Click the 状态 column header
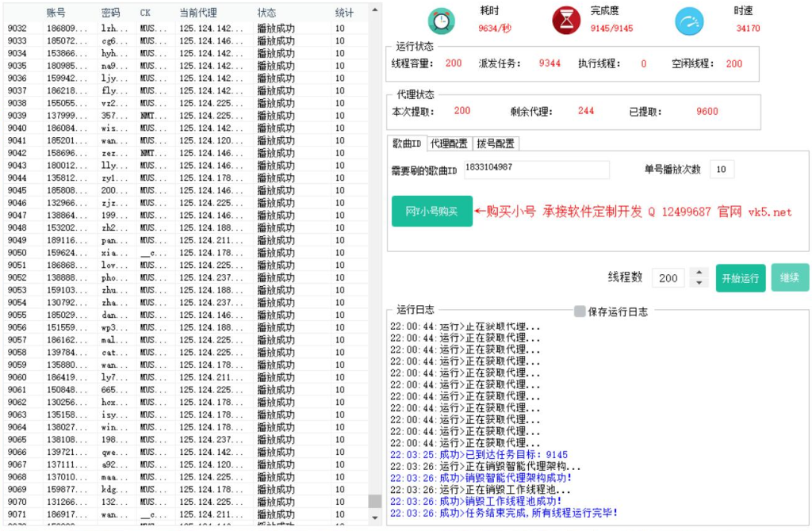 click(x=267, y=13)
